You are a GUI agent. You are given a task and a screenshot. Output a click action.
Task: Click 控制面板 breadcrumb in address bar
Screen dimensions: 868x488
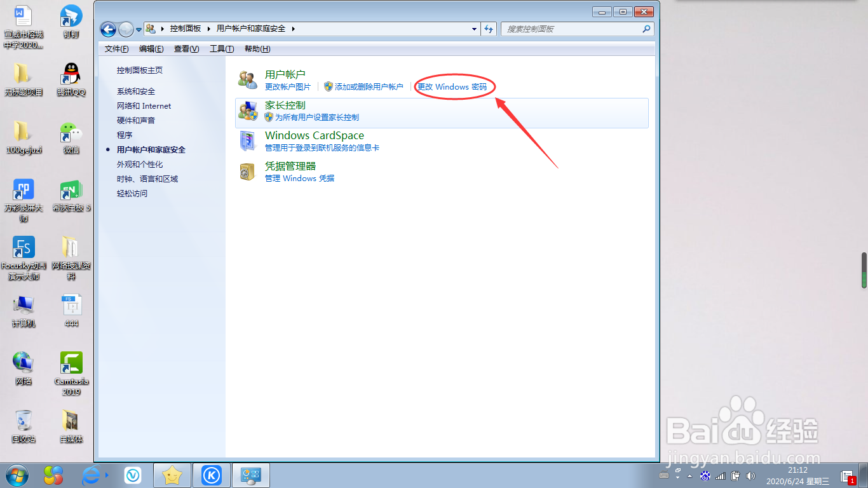(x=186, y=29)
